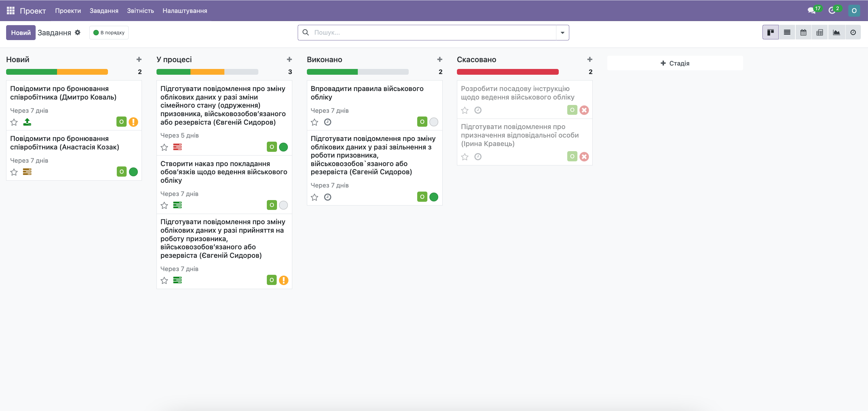
Task: Add a task in the Виконано column
Action: [440, 59]
